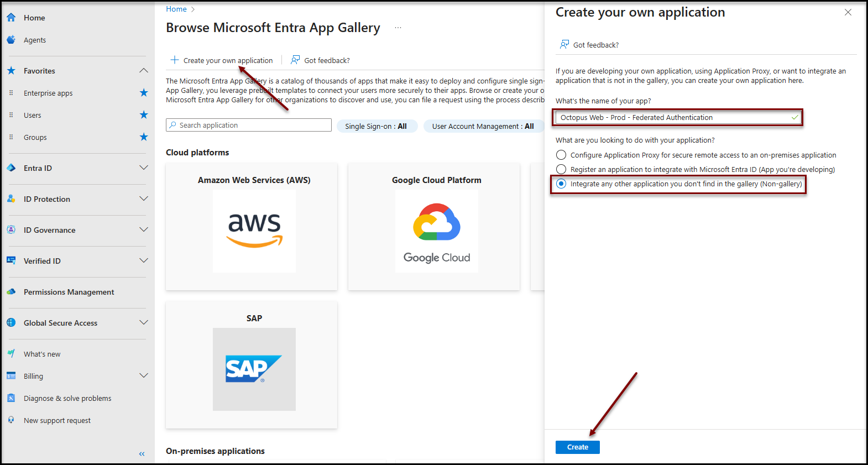Open the Amazon Web Services tile
Image resolution: width=868 pixels, height=465 pixels.
coord(254,227)
